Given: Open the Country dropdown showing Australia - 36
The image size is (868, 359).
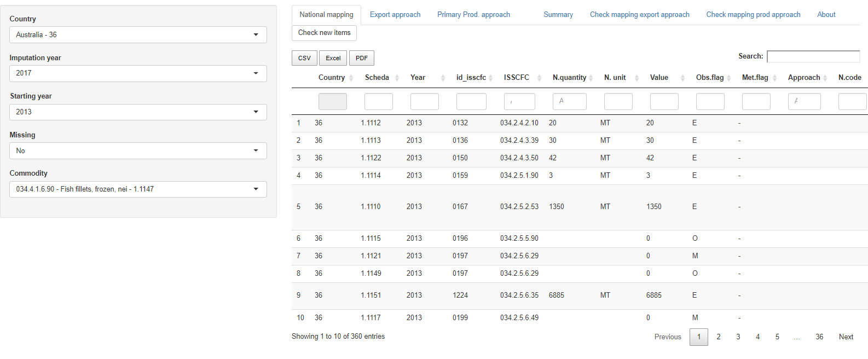Looking at the screenshot, I should click(138, 35).
